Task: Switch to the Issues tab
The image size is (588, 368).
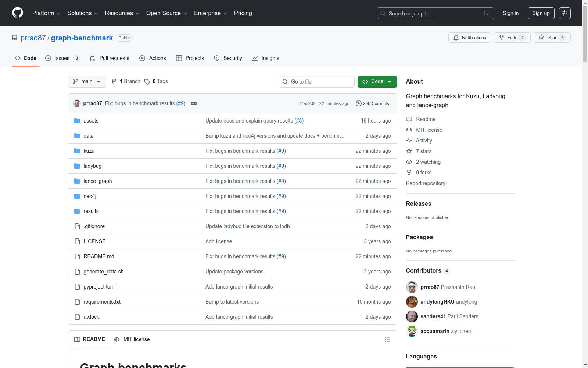Action: coord(62,58)
